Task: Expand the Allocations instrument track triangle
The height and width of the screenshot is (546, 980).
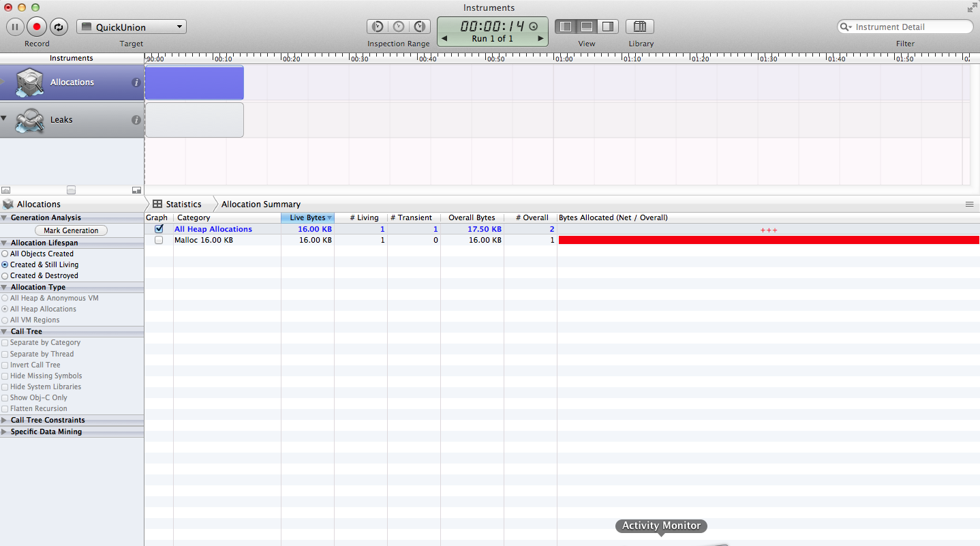Action: pyautogui.click(x=3, y=82)
